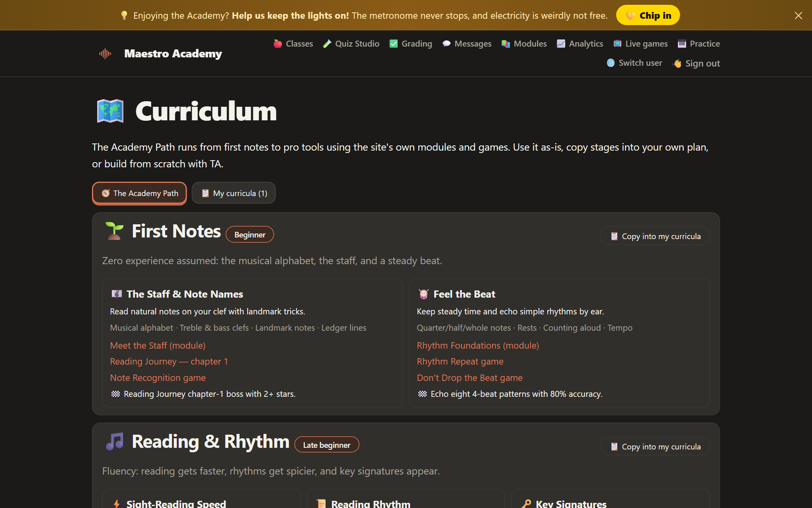The width and height of the screenshot is (812, 508).
Task: Open Rhythm Repeat game link
Action: coord(460,361)
